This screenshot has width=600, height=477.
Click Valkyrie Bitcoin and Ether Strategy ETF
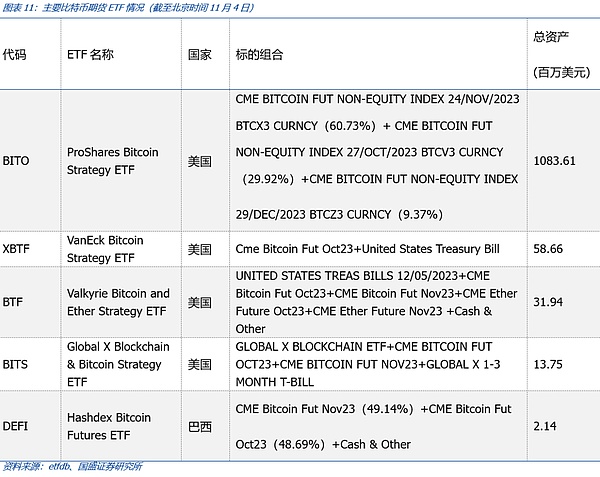tap(118, 302)
